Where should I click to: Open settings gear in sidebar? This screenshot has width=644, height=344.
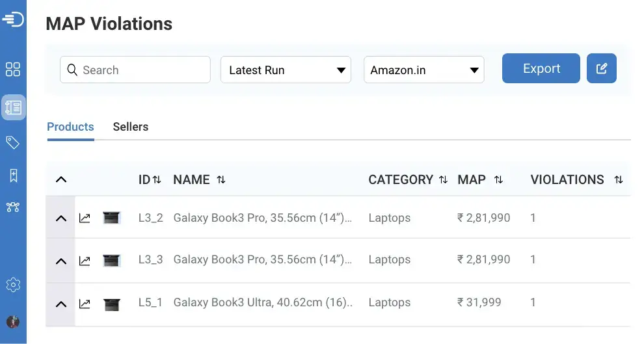point(13,285)
